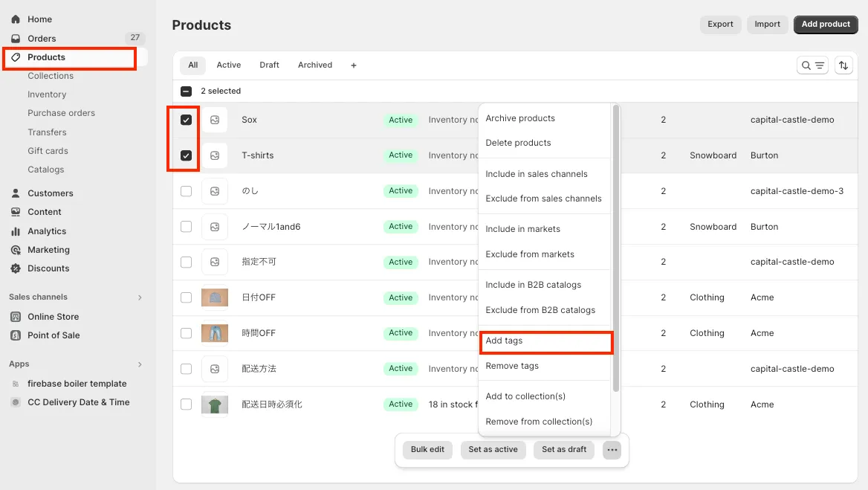Expand the Sales channels section chevron

140,297
